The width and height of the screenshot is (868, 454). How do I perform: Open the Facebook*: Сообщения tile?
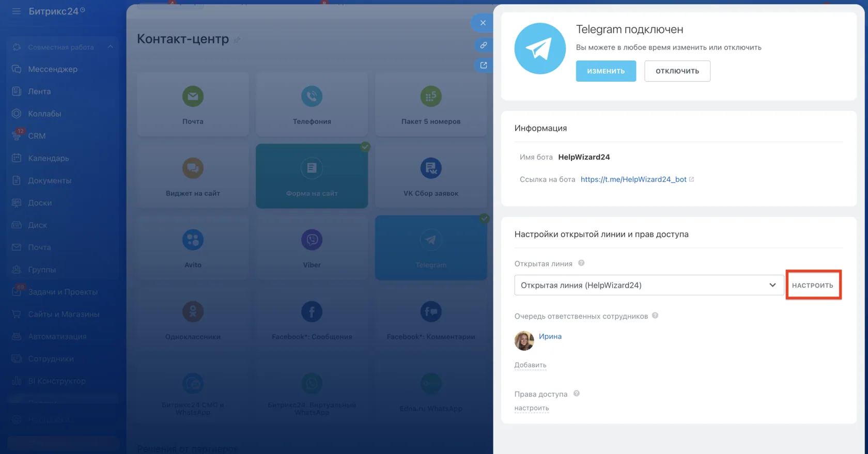(x=312, y=320)
